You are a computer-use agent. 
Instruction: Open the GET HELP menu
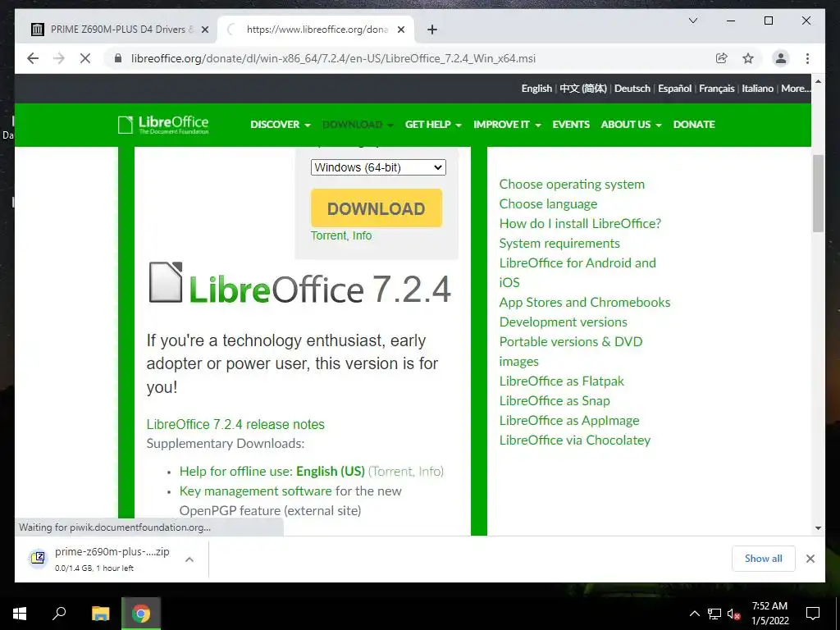[433, 125]
